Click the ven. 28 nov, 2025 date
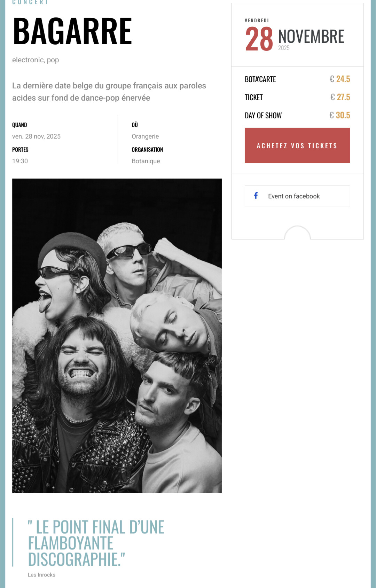 [x=36, y=136]
